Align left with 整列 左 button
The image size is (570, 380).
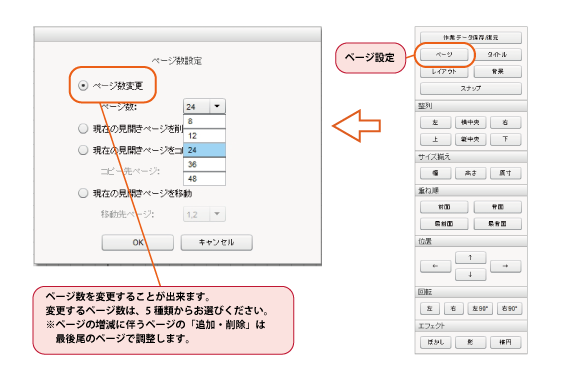[435, 123]
